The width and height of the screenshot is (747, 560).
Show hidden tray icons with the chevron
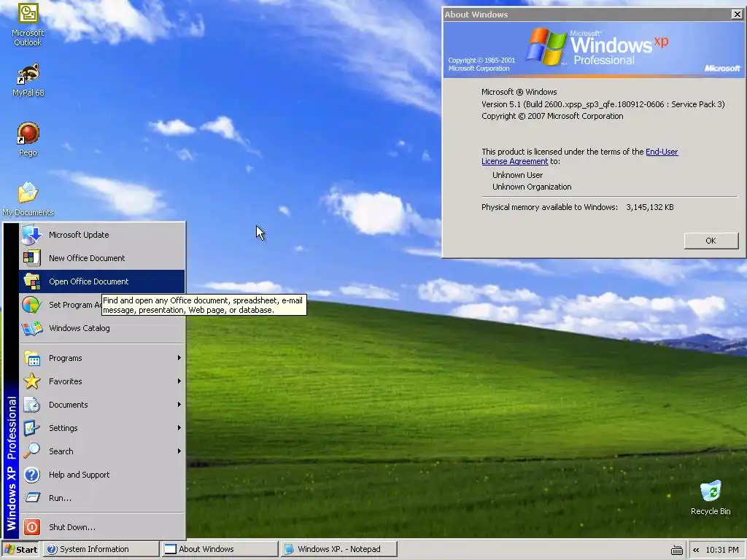pyautogui.click(x=696, y=550)
